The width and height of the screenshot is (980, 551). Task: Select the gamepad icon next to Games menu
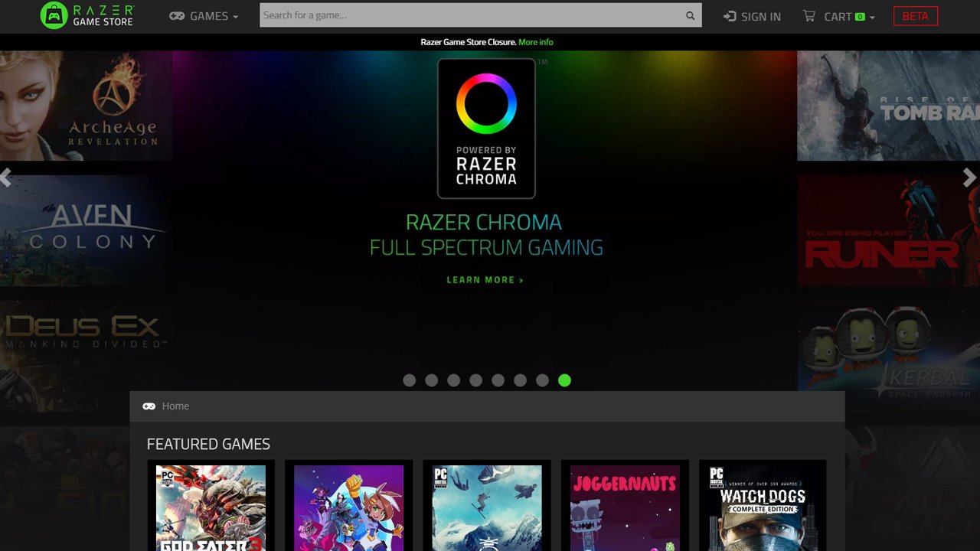(176, 15)
